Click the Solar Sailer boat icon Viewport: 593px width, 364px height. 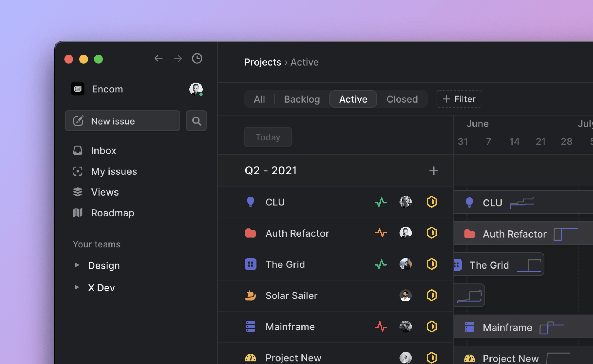pos(250,295)
